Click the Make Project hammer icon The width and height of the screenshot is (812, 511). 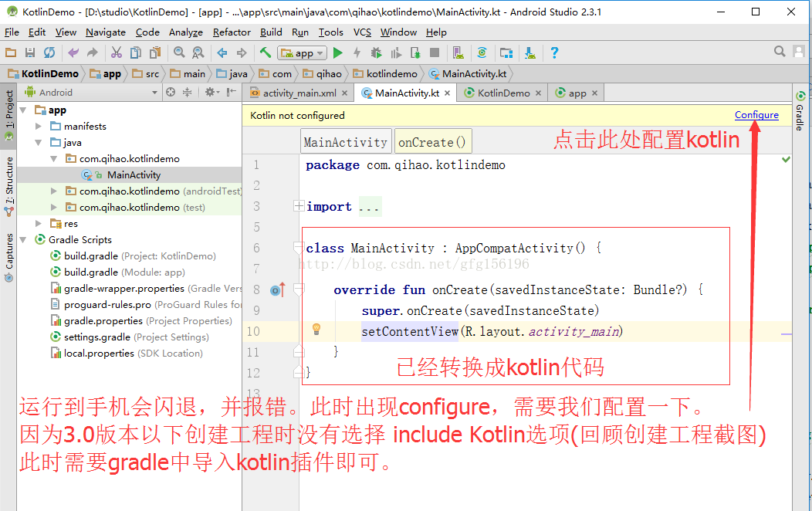[266, 52]
